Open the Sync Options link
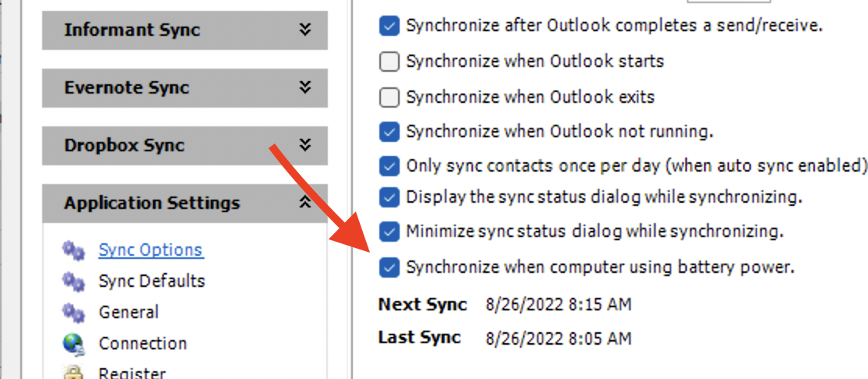The image size is (868, 379). click(x=151, y=250)
